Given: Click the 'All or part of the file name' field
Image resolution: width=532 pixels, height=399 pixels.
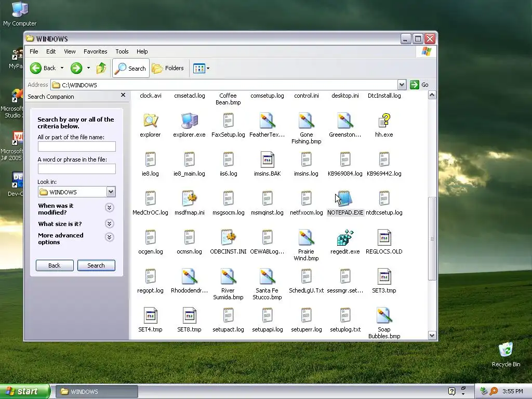Looking at the screenshot, I should click(x=77, y=147).
